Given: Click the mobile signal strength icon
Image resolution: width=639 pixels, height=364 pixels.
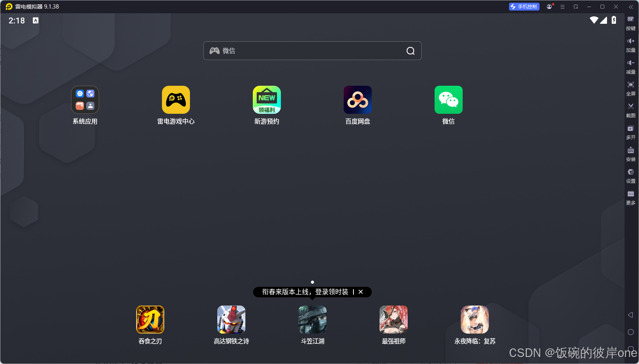Looking at the screenshot, I should pos(603,20).
